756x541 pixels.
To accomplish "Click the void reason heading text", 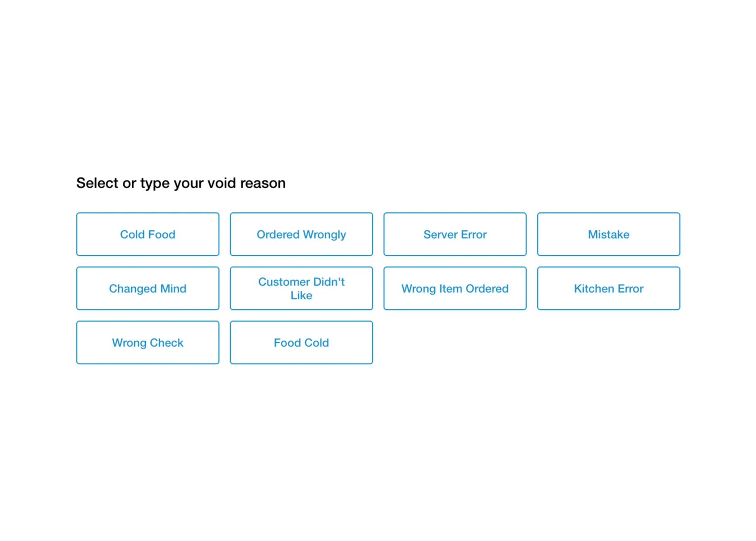I will pos(181,183).
